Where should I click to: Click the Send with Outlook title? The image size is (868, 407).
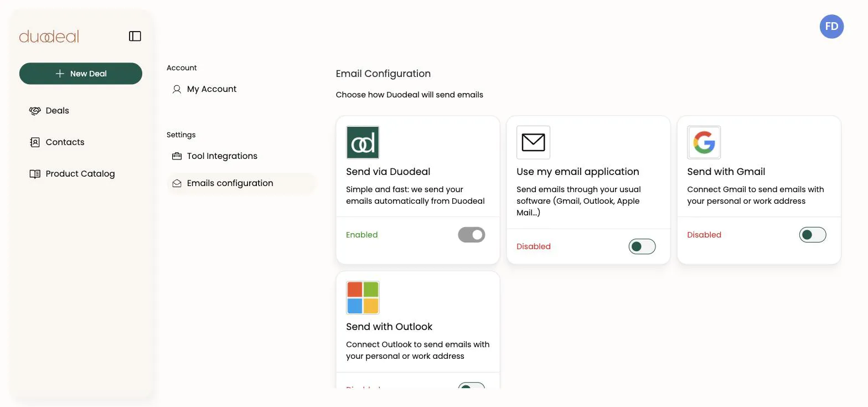(389, 327)
